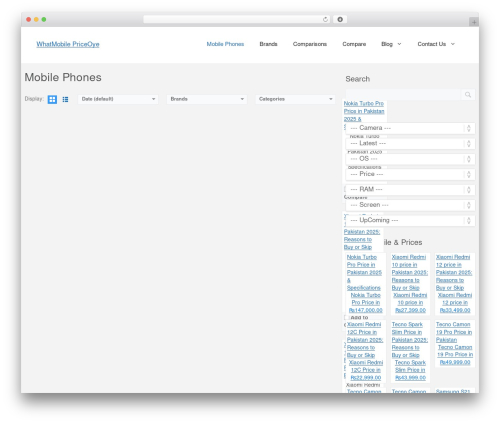This screenshot has width=500, height=423.
Task: Switch to list display view icon
Action: (x=65, y=99)
